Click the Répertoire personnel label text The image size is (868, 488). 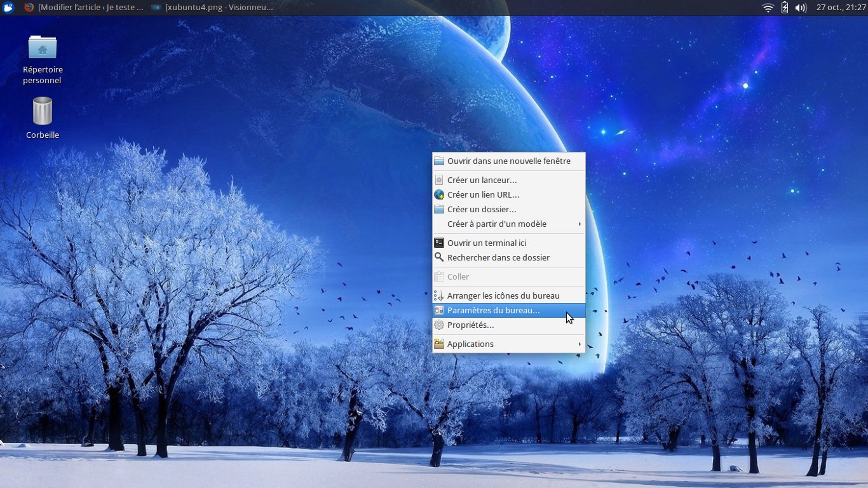click(x=43, y=75)
